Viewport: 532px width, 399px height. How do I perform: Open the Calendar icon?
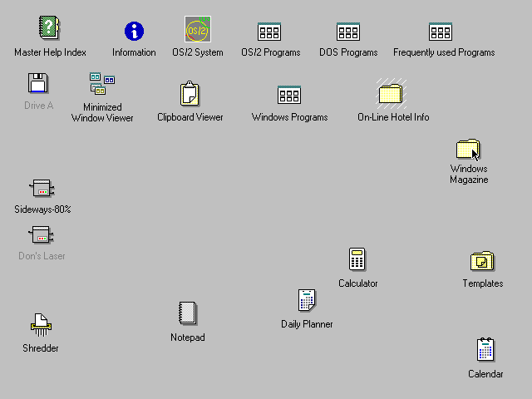click(x=485, y=350)
